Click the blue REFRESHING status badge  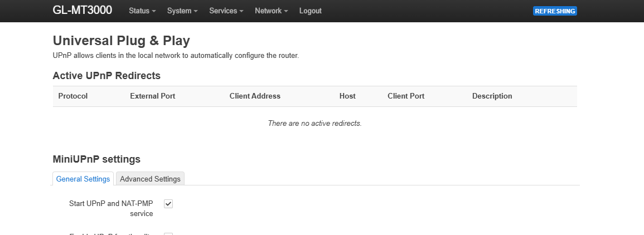pos(555,11)
